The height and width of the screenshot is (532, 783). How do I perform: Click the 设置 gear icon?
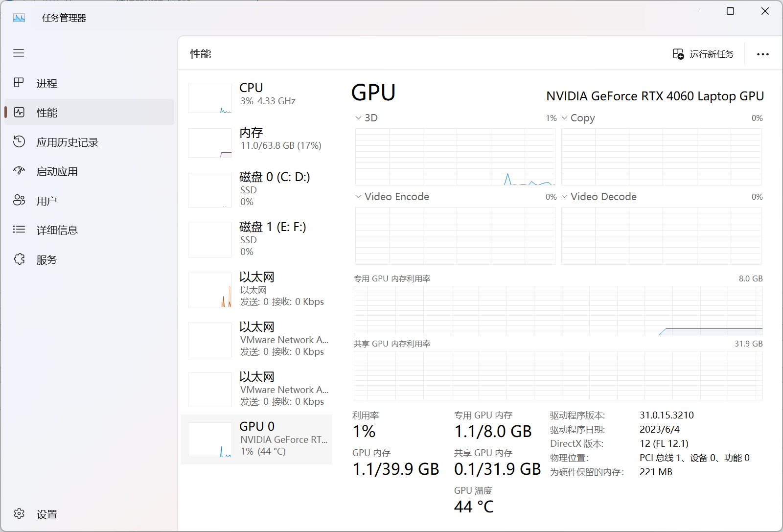[x=19, y=513]
